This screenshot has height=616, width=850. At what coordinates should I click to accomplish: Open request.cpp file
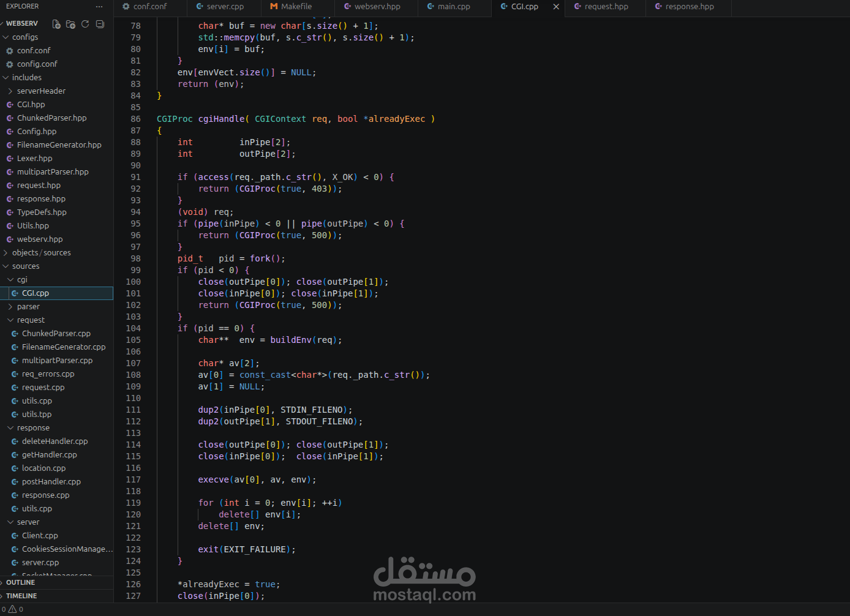(43, 388)
